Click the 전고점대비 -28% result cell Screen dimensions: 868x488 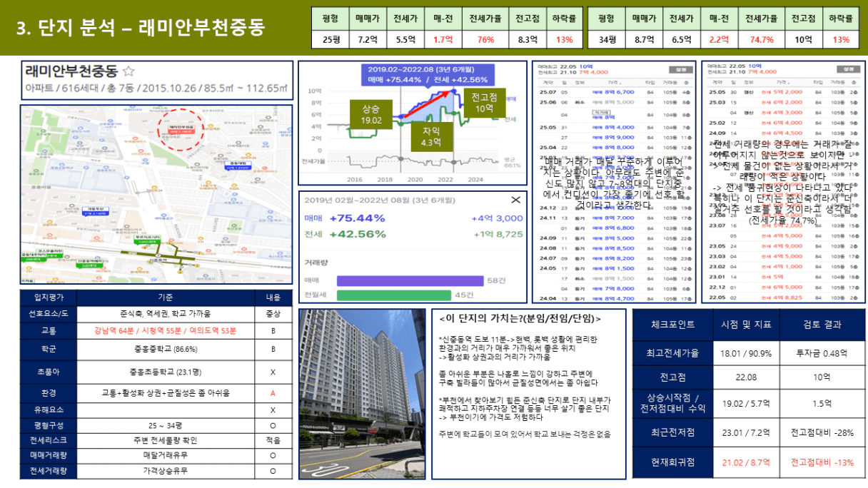821,432
